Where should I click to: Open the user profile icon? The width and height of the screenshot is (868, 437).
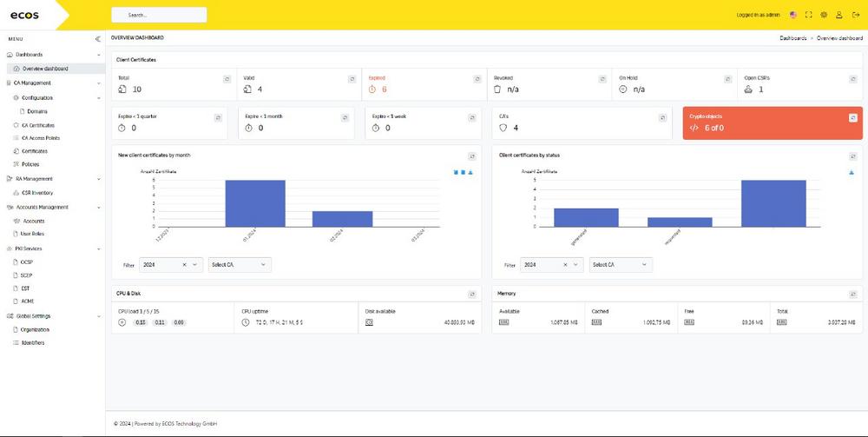[x=840, y=15]
